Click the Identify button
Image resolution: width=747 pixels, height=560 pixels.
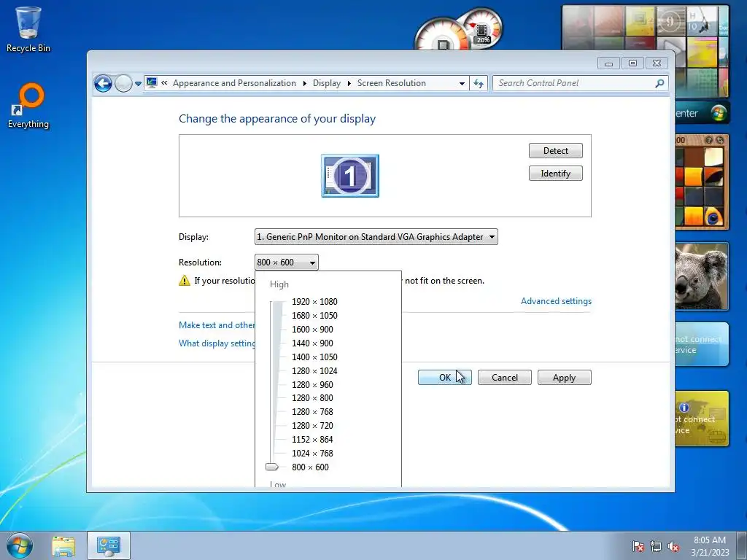pyautogui.click(x=555, y=174)
